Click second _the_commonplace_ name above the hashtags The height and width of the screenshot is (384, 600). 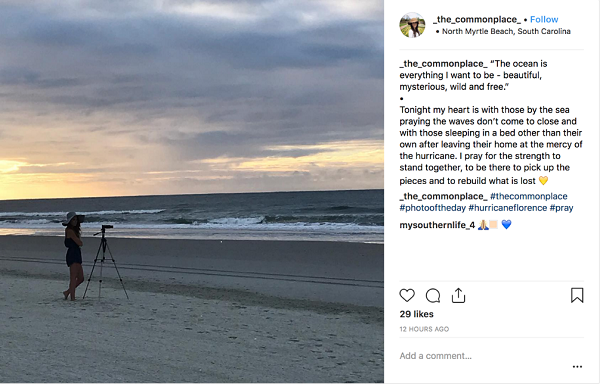click(443, 196)
